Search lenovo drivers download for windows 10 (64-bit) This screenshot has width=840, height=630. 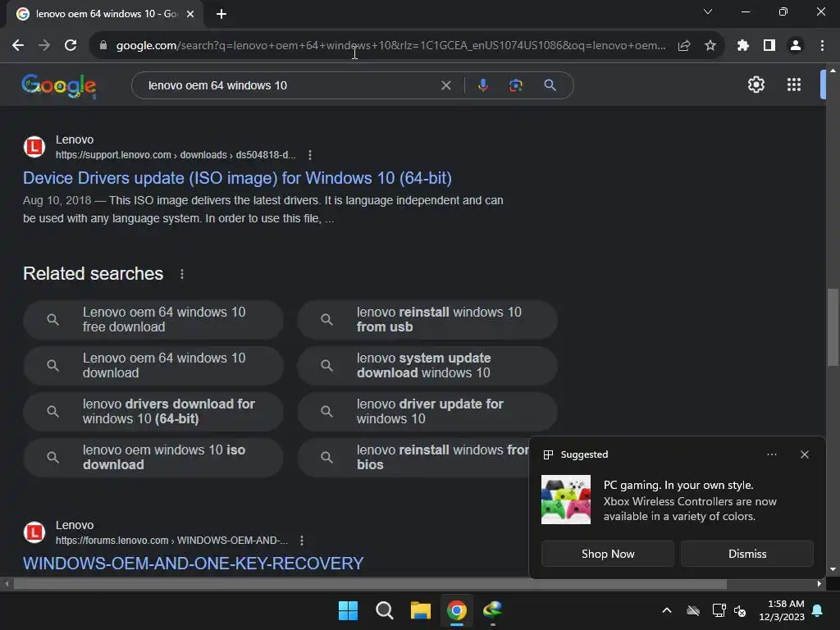pyautogui.click(x=153, y=412)
